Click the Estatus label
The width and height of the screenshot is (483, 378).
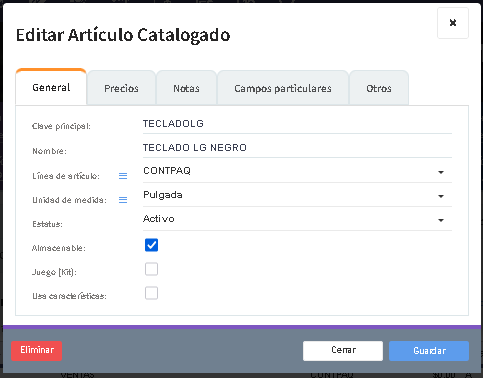tap(47, 224)
